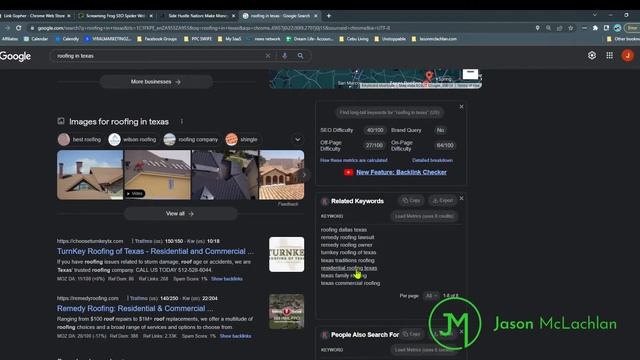This screenshot has width=640, height=360.
Task: Select the best roofing image chip
Action: (x=80, y=139)
